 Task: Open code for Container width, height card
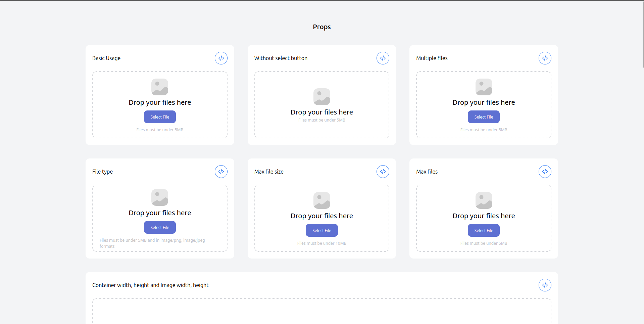[x=545, y=285]
